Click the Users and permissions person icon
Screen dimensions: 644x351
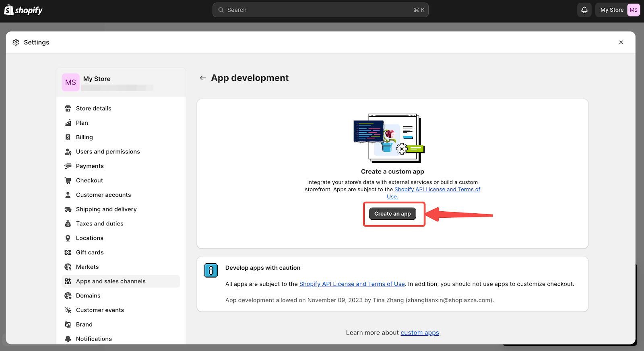pyautogui.click(x=68, y=152)
